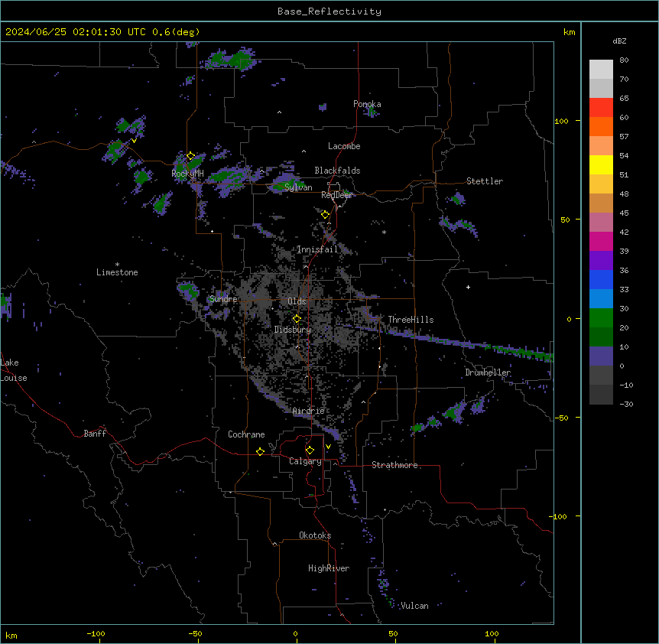Viewport: 659px width, 644px height.
Task: Click the Vulcan label
Action: [414, 606]
